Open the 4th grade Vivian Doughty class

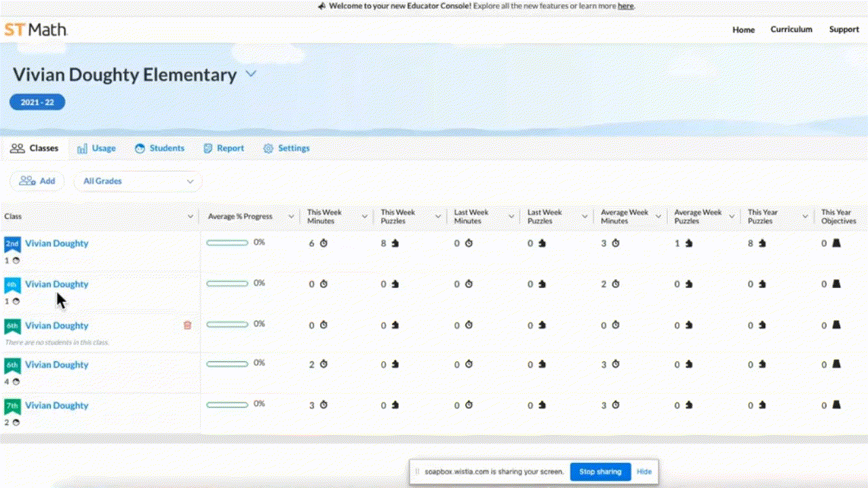point(57,284)
